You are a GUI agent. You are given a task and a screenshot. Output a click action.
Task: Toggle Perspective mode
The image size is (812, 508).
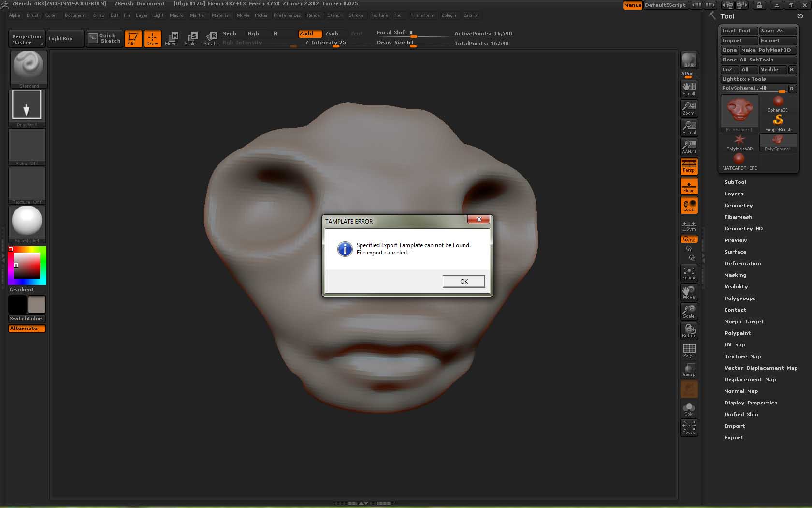coord(689,166)
